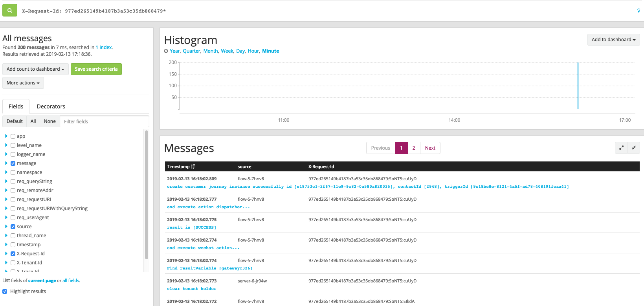This screenshot has height=306, width=644.
Task: Uncheck the X-Request-Id field checkbox
Action: click(x=13, y=254)
